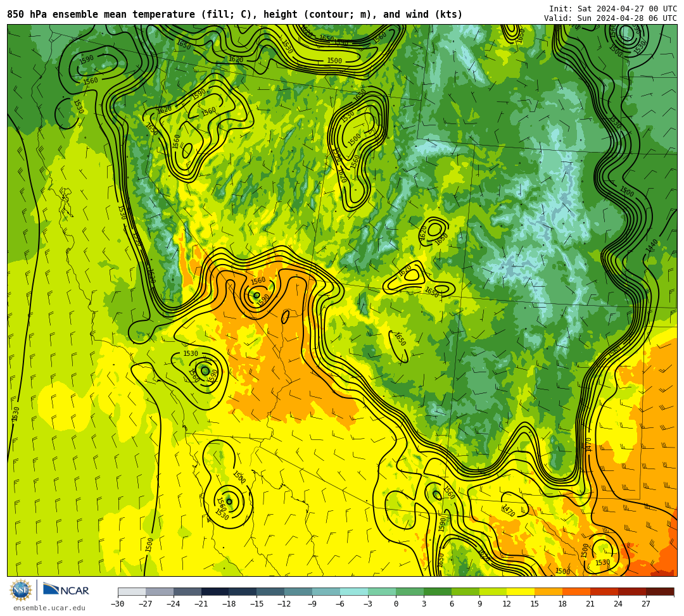Pick the slate -24 to -21 colorbar swatch
This screenshot has height=616, width=684.
coord(187,591)
